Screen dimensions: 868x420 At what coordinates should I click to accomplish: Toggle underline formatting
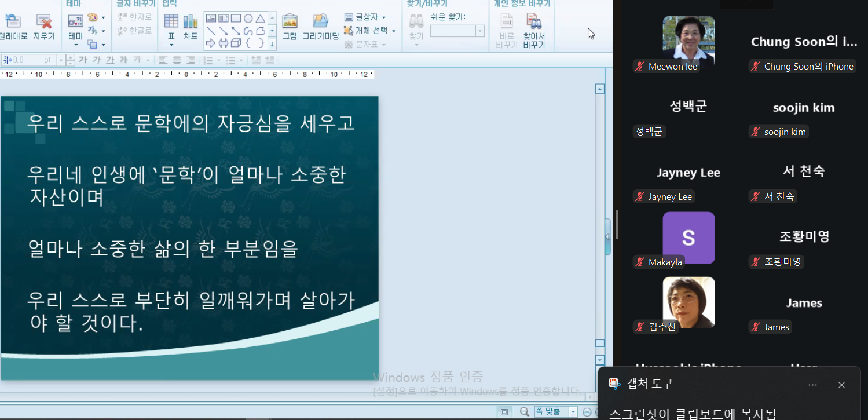click(109, 59)
